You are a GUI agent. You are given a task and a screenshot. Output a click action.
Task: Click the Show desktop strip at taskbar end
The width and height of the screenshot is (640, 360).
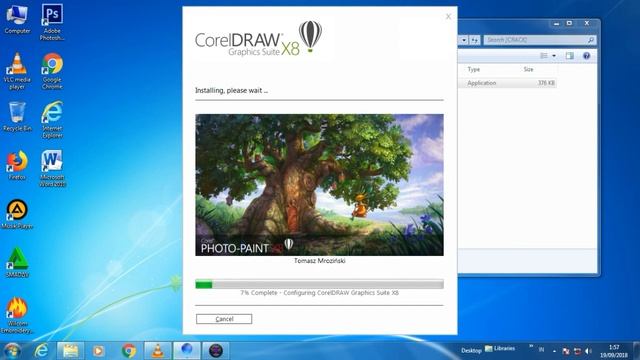click(x=637, y=351)
